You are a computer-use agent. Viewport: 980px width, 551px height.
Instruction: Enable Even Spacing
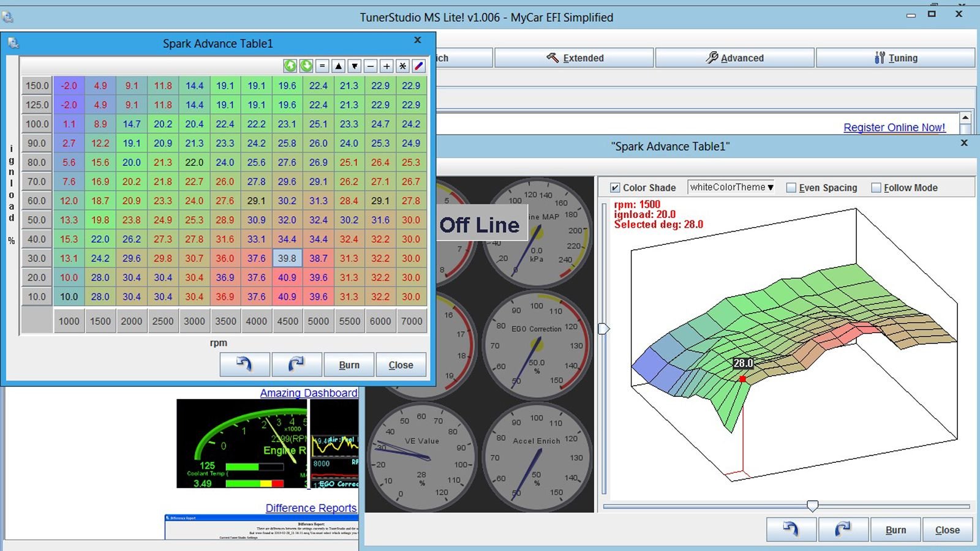point(791,187)
